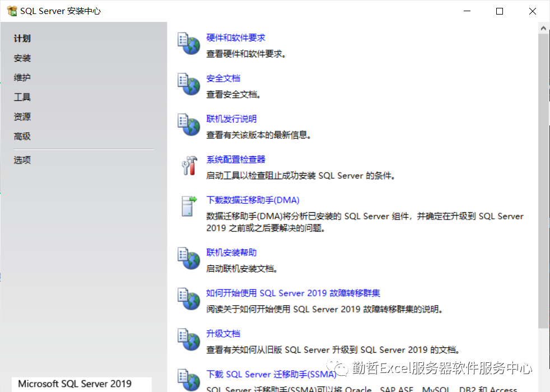Click the wrench tools icon beside 系统配置检查器
The height and width of the screenshot is (392, 550).
coord(189,166)
